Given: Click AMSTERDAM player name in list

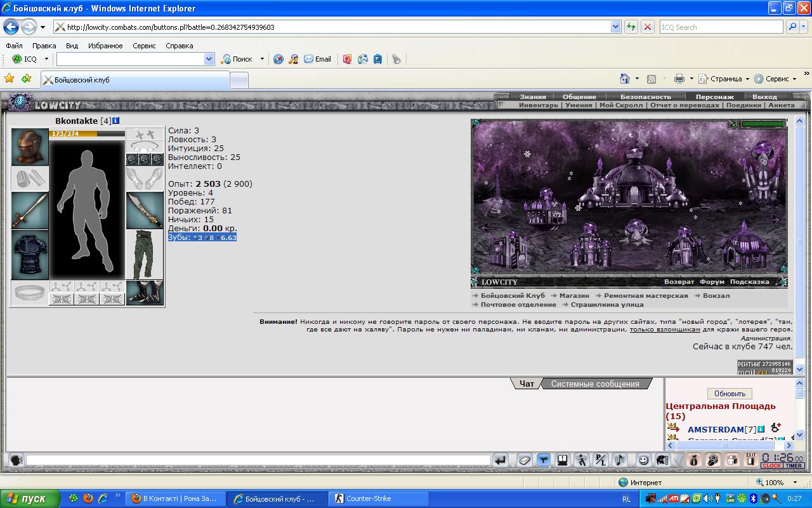Looking at the screenshot, I should [x=716, y=430].
